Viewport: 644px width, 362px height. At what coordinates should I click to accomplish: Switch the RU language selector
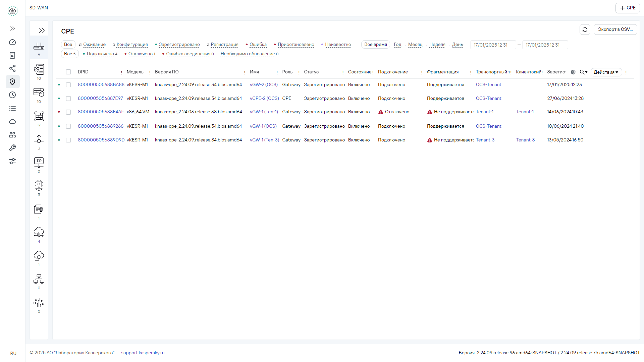click(13, 353)
